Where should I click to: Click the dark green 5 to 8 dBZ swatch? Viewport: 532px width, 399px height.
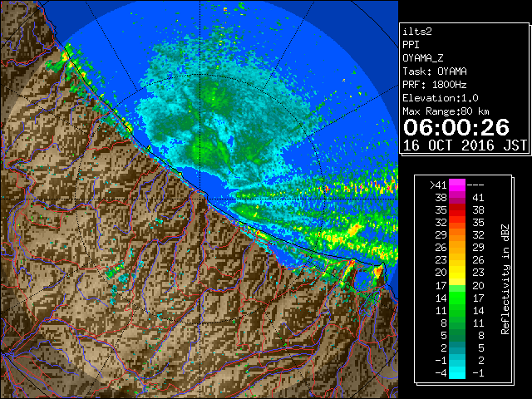point(457,336)
